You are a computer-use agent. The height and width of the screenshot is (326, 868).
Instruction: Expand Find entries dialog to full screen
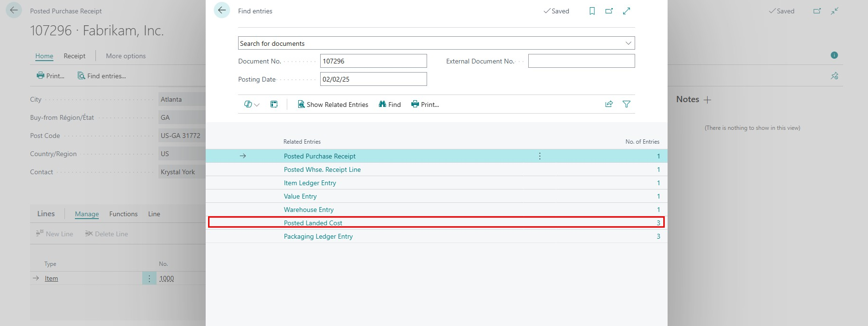click(x=627, y=11)
